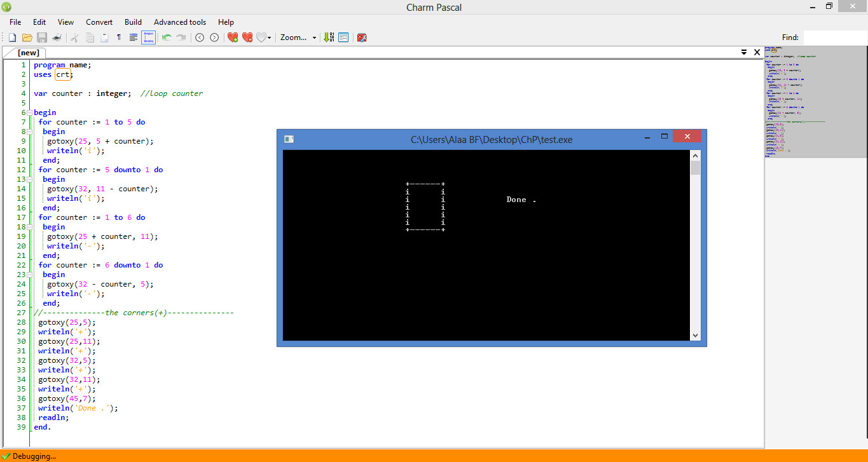Click the console window scroll down arrow
This screenshot has width=868, height=462.
[x=695, y=336]
